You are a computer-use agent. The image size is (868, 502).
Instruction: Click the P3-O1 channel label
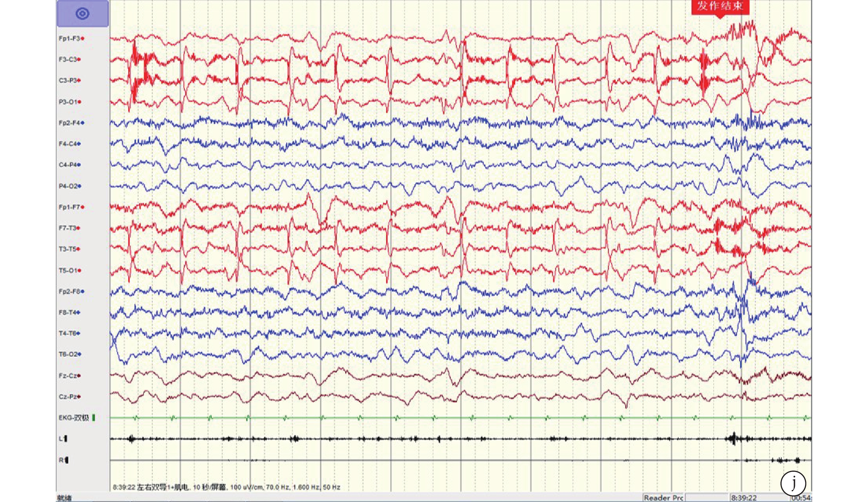tap(70, 102)
